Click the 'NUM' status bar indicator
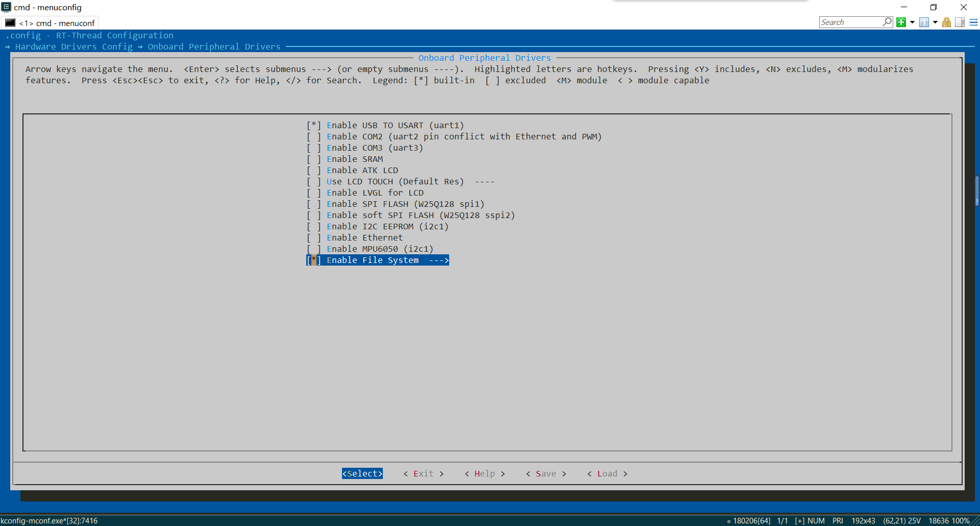 pyautogui.click(x=816, y=520)
